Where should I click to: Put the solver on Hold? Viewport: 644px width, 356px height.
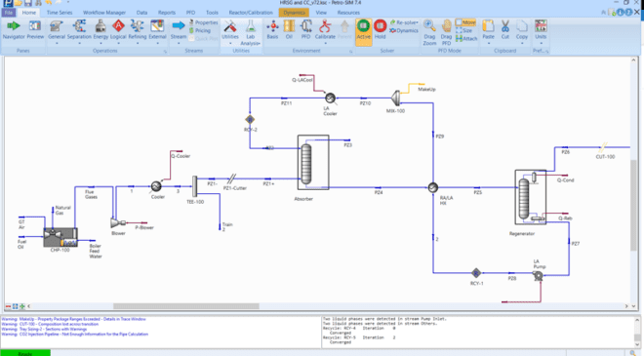click(x=380, y=30)
